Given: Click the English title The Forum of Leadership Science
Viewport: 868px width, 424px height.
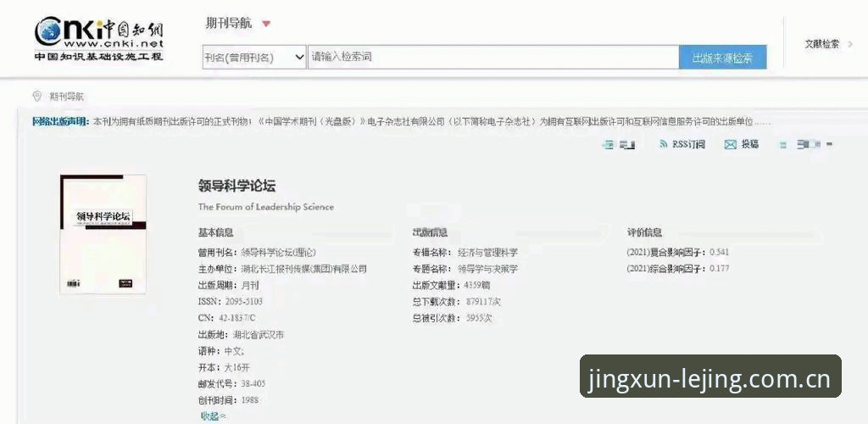Looking at the screenshot, I should click(x=265, y=207).
